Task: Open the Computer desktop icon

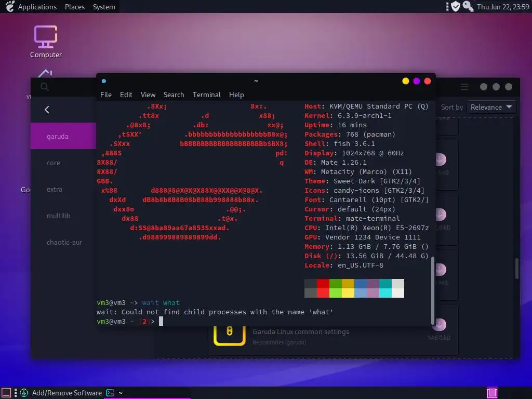Action: click(46, 42)
